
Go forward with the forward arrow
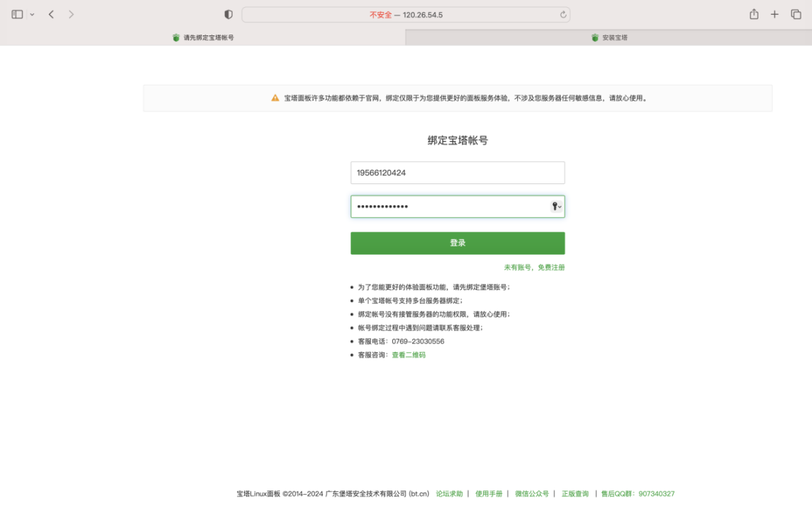pyautogui.click(x=71, y=15)
